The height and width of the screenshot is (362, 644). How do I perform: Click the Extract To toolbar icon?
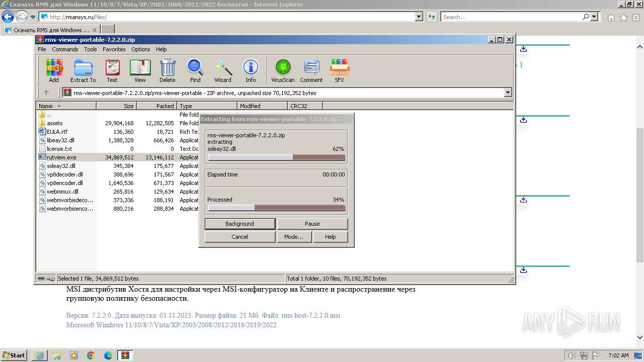[x=83, y=70]
